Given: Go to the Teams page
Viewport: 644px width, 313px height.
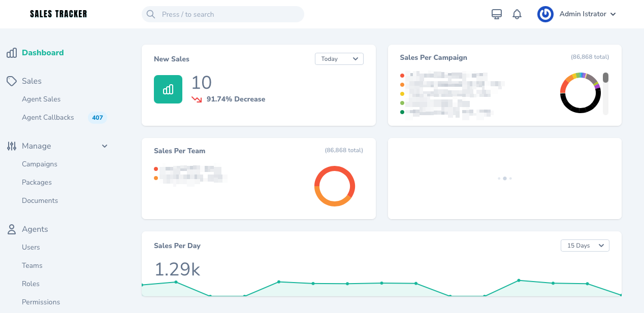Looking at the screenshot, I should 32,265.
